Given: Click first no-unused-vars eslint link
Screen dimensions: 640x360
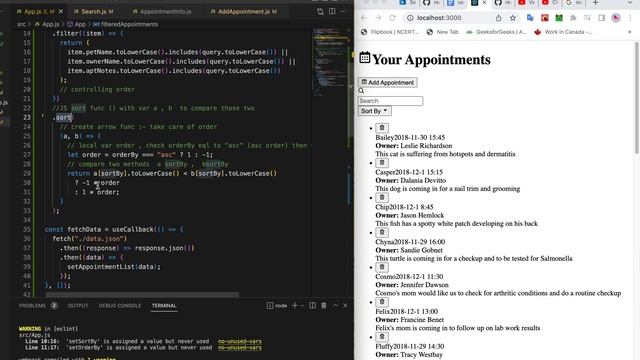Looking at the screenshot, I should pyautogui.click(x=240, y=341).
